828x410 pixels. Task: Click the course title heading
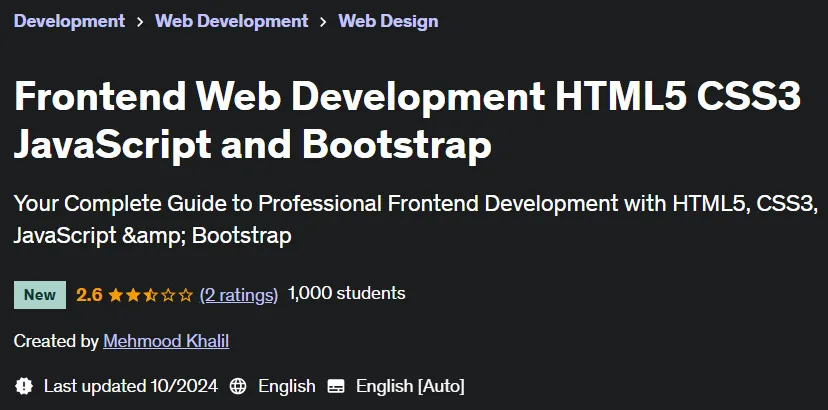pos(407,120)
